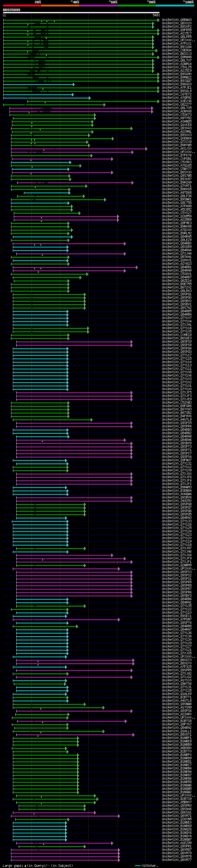
Task: Select the UniRef100_B9SNR1 label
Action: (177, 199)
